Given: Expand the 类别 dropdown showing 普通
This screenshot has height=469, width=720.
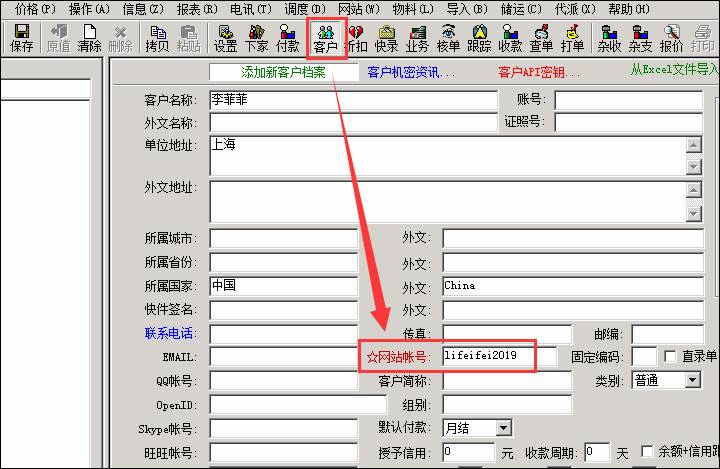Looking at the screenshot, I should (692, 380).
